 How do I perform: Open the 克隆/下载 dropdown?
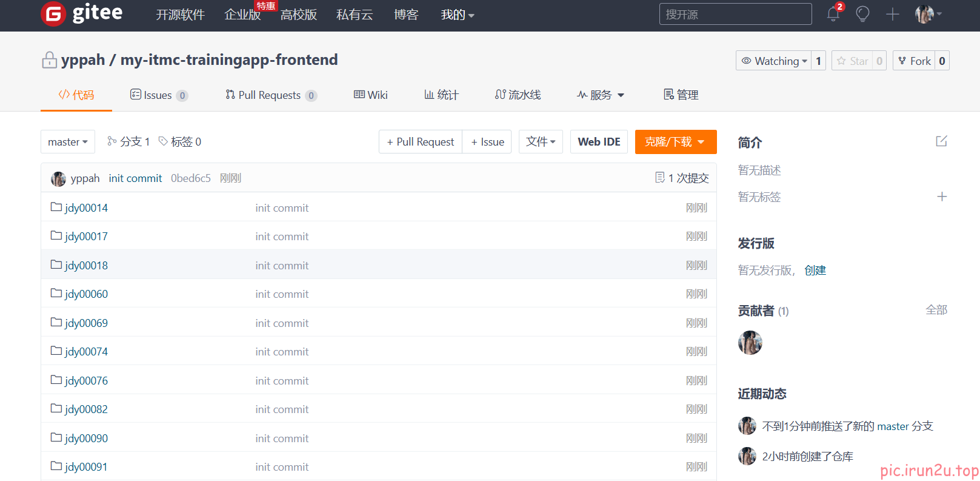tap(675, 142)
